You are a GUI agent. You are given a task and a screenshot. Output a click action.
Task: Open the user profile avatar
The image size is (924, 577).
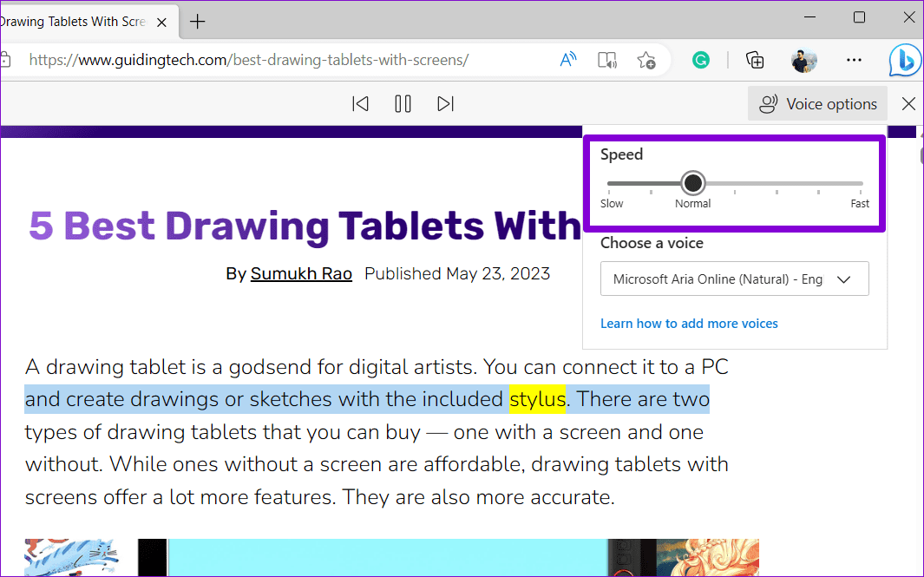pyautogui.click(x=803, y=60)
